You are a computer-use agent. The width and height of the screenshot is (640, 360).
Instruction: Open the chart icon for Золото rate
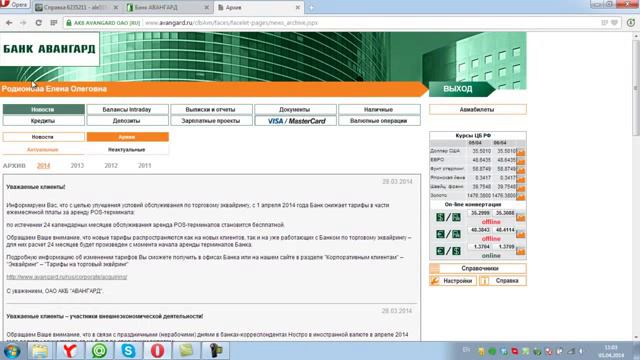coord(521,196)
